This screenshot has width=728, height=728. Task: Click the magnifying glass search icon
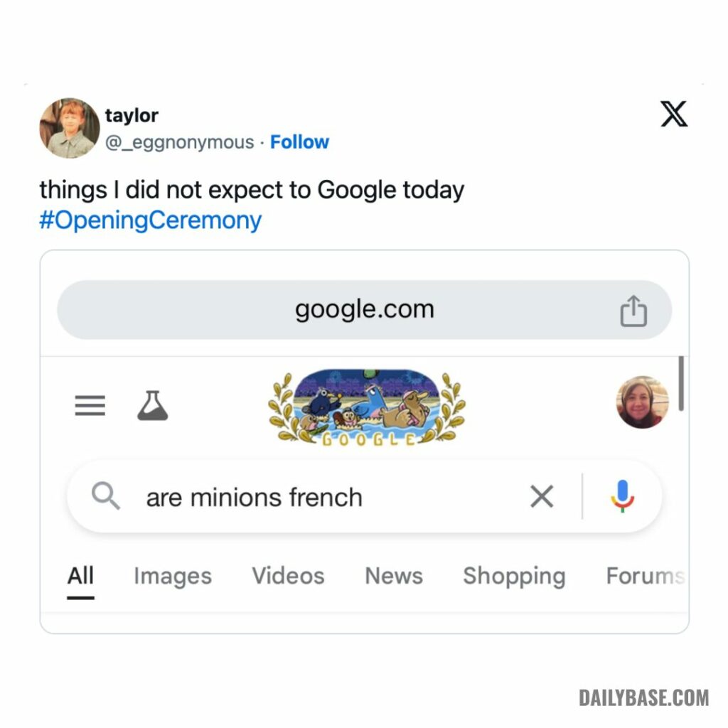tap(106, 496)
